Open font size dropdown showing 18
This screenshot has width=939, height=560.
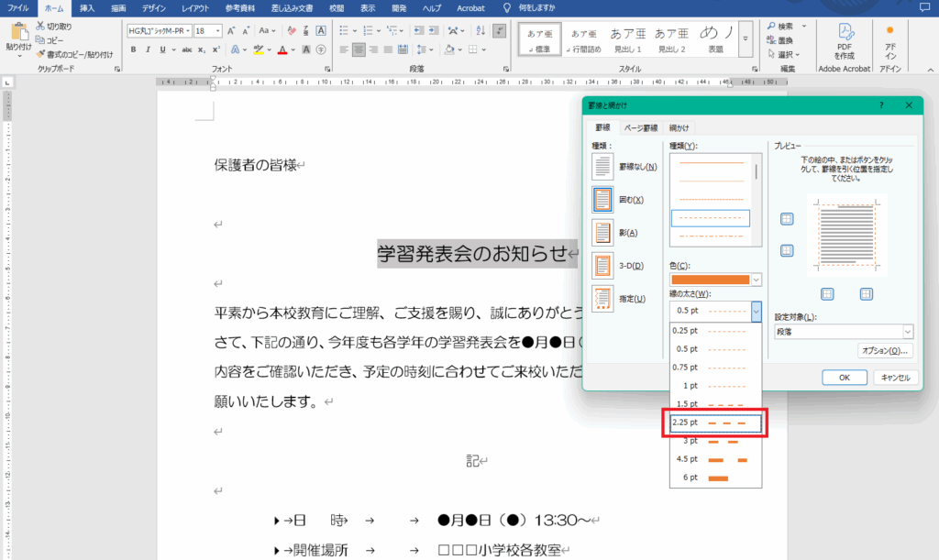tap(218, 30)
